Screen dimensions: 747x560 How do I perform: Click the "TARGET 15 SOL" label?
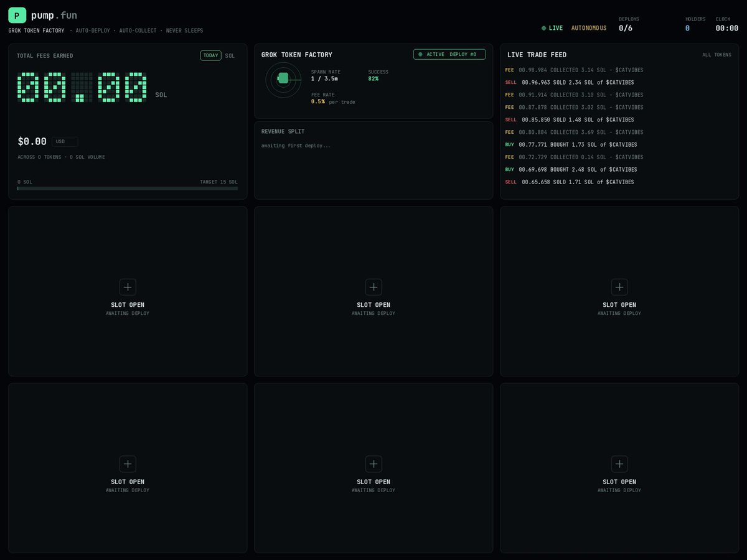[x=218, y=182]
